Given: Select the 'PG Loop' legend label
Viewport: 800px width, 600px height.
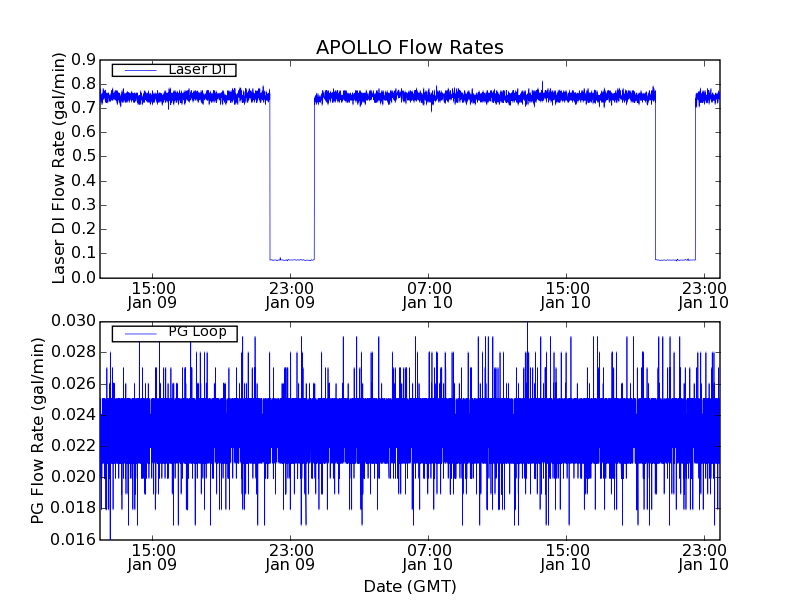Looking at the screenshot, I should click(x=197, y=332).
